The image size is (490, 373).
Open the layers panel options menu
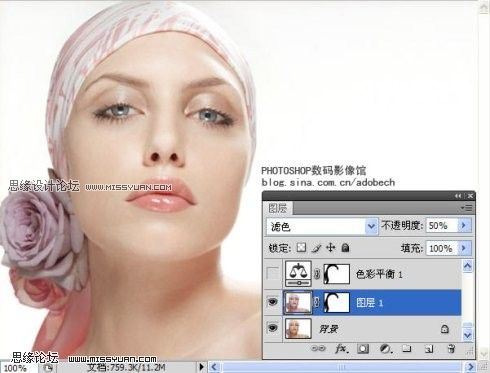click(467, 208)
